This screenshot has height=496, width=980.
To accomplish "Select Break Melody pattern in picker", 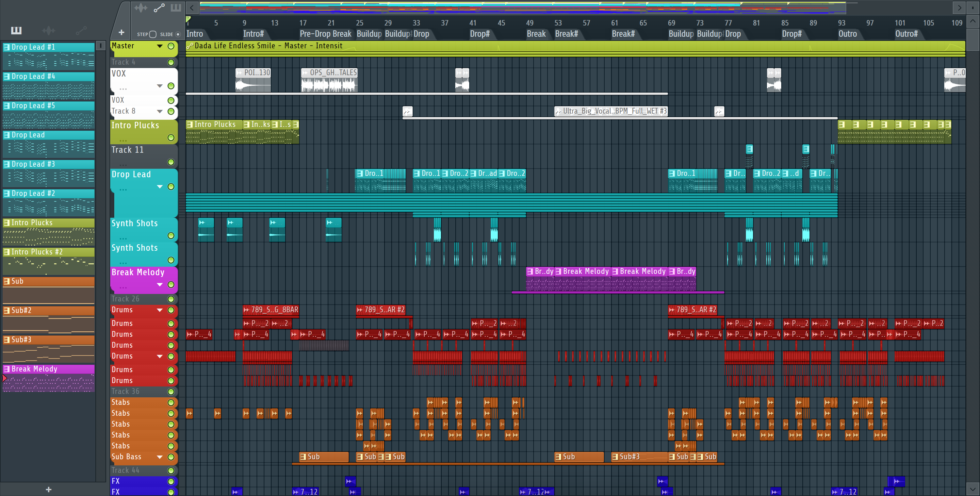I will (x=49, y=378).
